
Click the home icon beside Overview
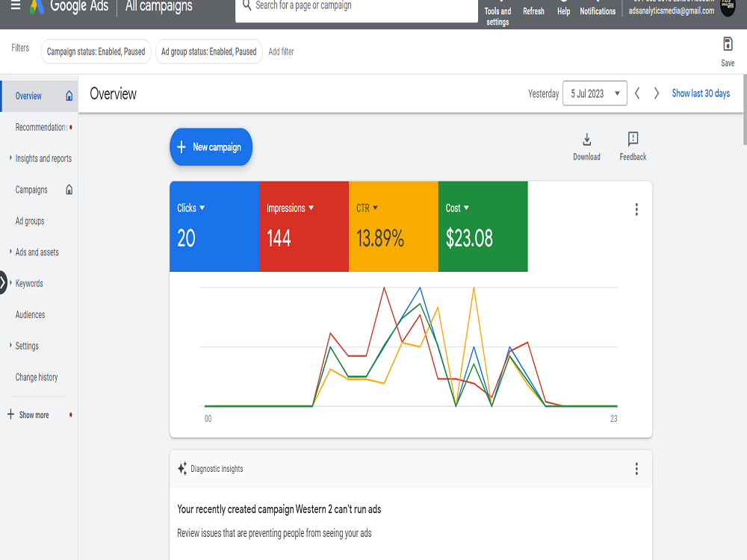pyautogui.click(x=69, y=96)
